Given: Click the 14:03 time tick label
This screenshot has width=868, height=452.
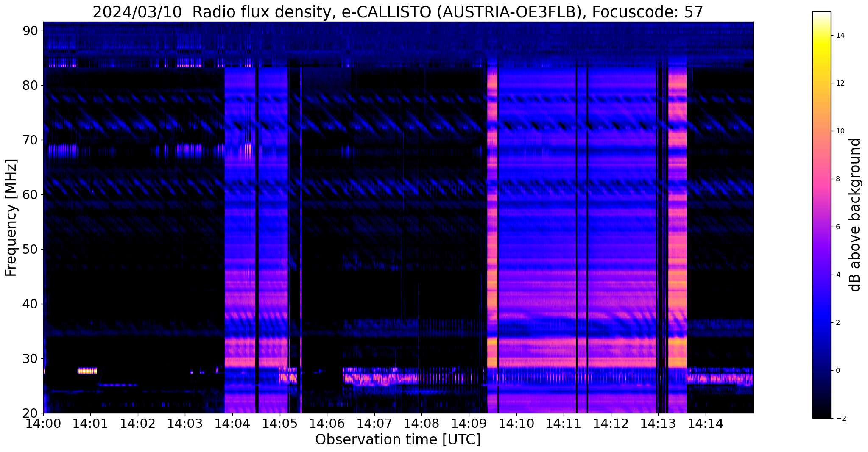Looking at the screenshot, I should 185,424.
